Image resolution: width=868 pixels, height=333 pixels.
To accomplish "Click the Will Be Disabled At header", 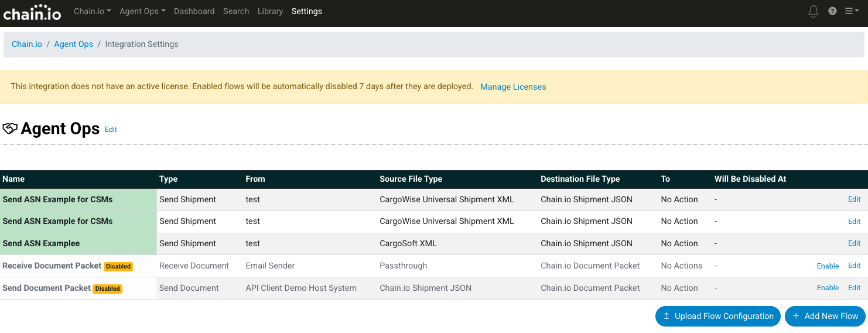I will pyautogui.click(x=750, y=179).
